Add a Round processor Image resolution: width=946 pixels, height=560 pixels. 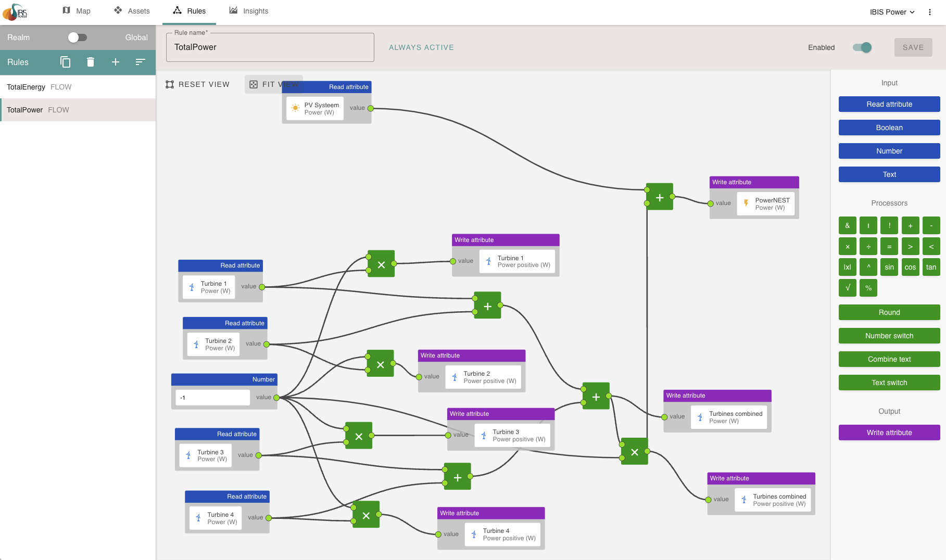(889, 312)
